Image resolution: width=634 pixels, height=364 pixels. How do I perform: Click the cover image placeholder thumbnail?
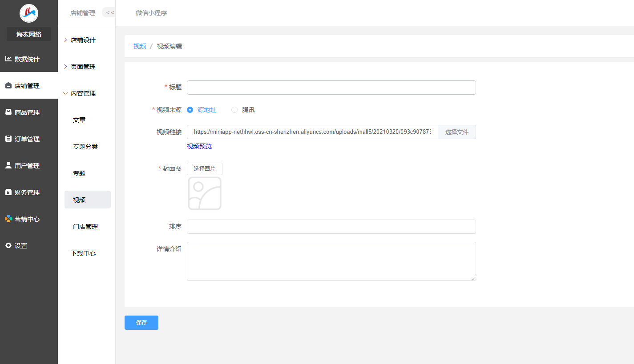pyautogui.click(x=205, y=193)
